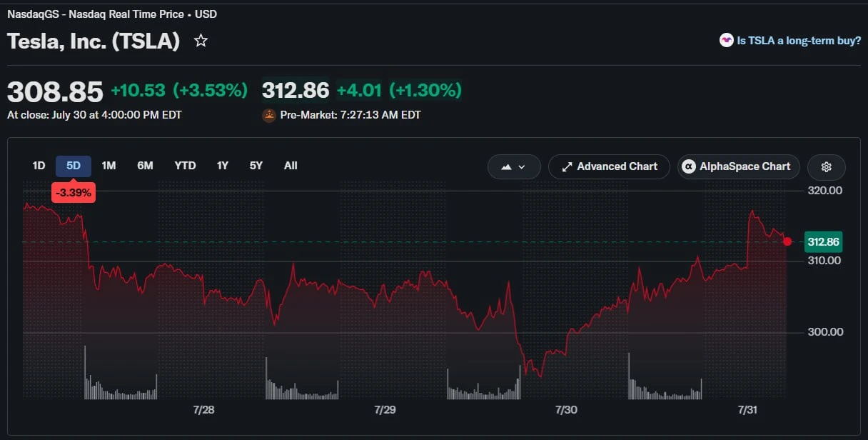Click the pre-market indicator icon
The width and height of the screenshot is (868, 440).
(269, 115)
